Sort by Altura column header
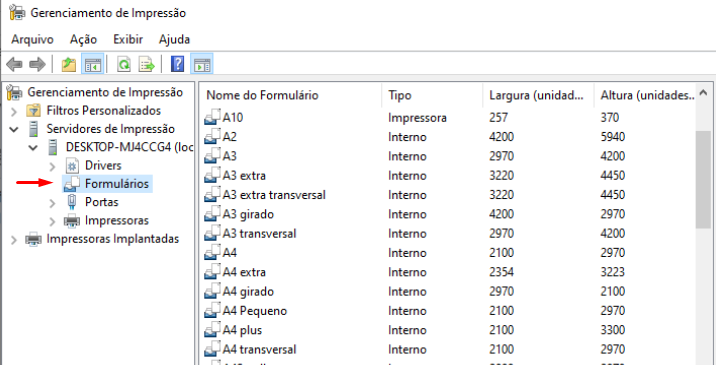The image size is (716, 365). 645,95
